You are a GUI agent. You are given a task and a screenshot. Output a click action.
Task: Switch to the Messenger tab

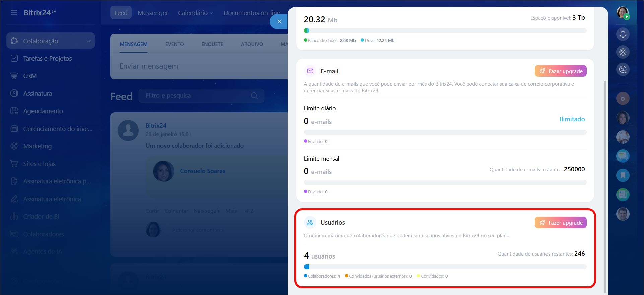pyautogui.click(x=152, y=13)
